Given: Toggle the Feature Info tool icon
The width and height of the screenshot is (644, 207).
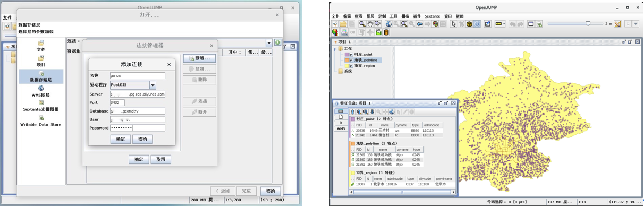Looking at the screenshot, I should click(477, 24).
